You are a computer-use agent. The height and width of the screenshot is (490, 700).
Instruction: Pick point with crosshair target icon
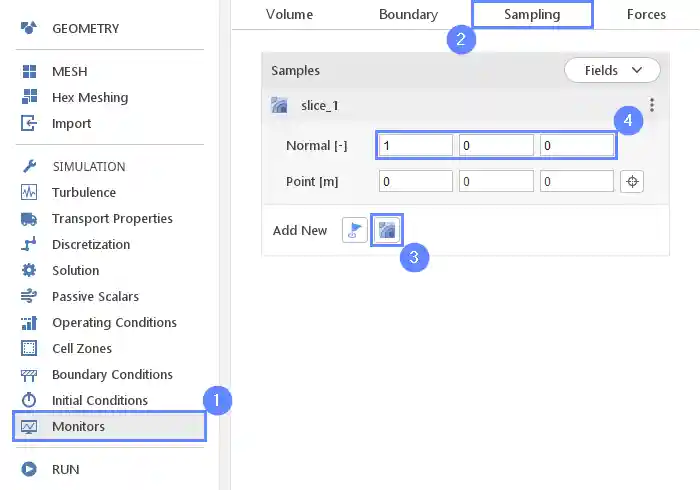(x=631, y=181)
